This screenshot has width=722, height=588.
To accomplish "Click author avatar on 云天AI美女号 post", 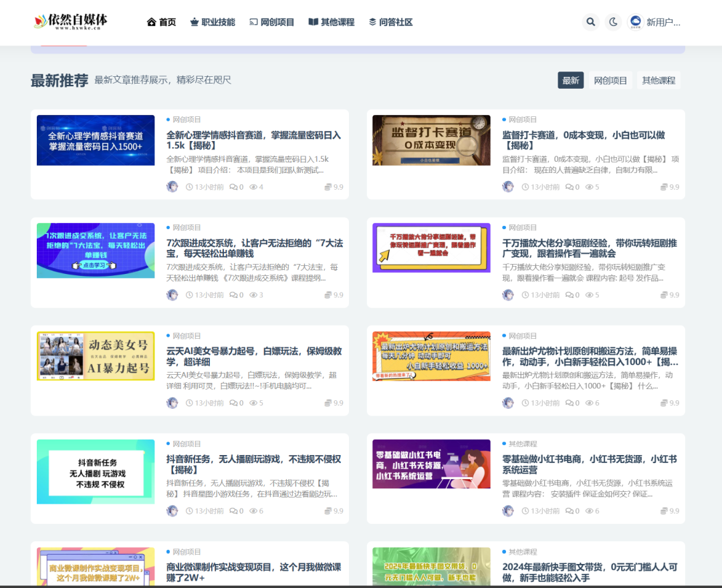I will 172,403.
